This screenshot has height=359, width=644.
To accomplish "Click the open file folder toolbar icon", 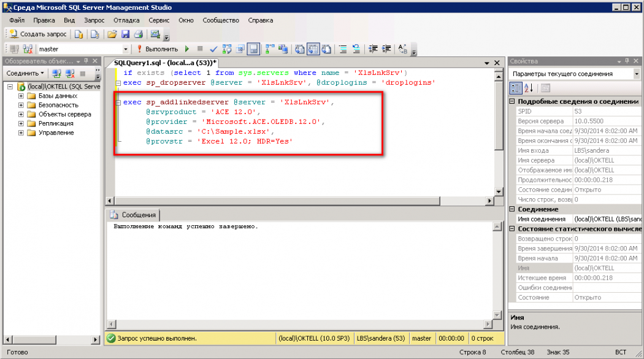I will pyautogui.click(x=112, y=34).
